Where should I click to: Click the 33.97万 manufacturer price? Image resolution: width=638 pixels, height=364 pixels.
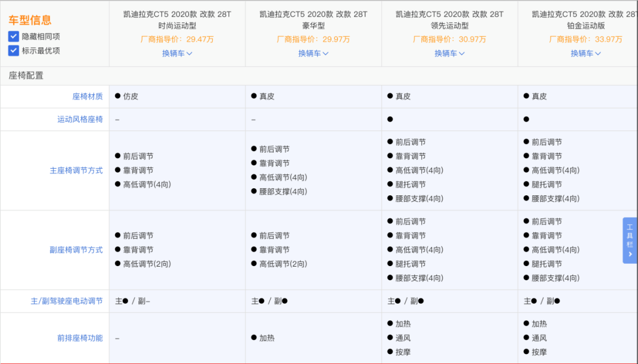pos(608,40)
